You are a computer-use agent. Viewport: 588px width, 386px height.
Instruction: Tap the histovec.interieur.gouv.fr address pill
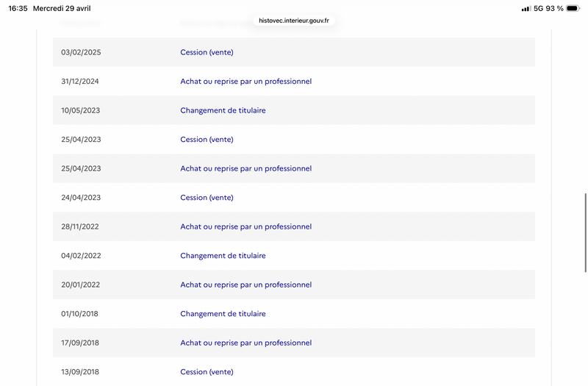click(294, 21)
